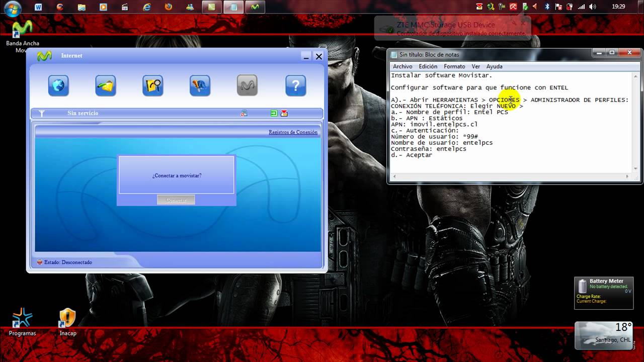Open the messages envelope icon in Movistar toolbar
644x362 pixels.
click(x=106, y=85)
